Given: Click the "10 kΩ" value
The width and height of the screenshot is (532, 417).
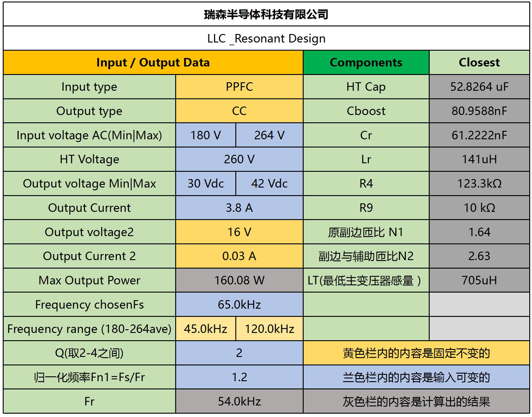Looking at the screenshot, I should (479, 208).
